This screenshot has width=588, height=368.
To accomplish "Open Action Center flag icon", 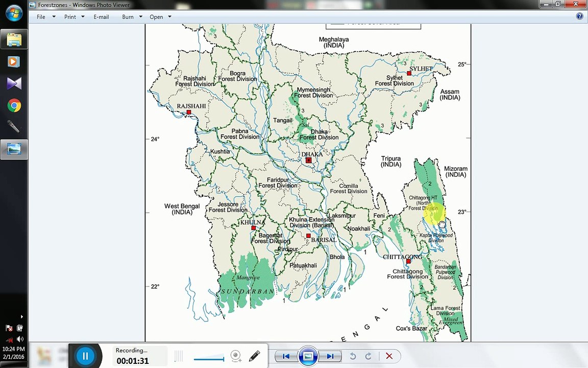I will click(9, 328).
